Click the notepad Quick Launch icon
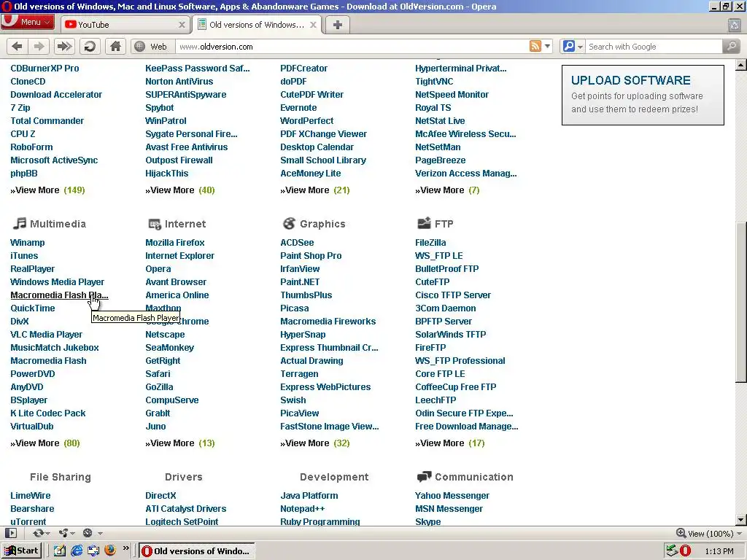 (x=60, y=551)
